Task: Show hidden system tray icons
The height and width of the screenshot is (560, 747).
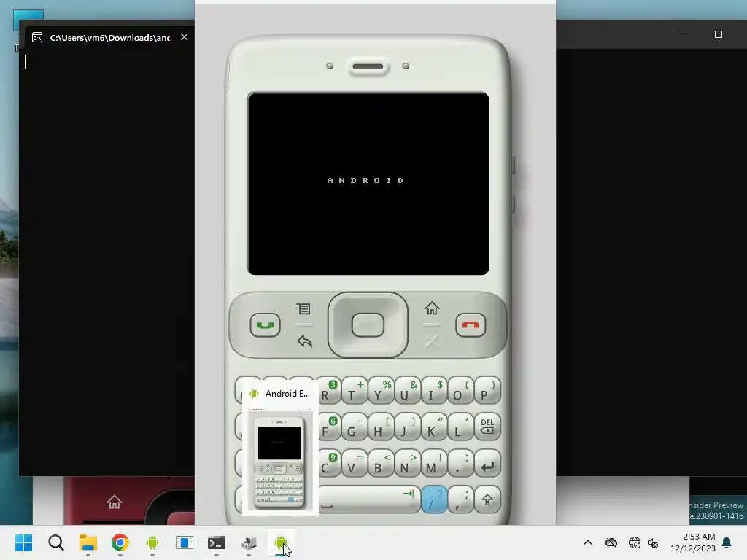Action: pos(588,542)
